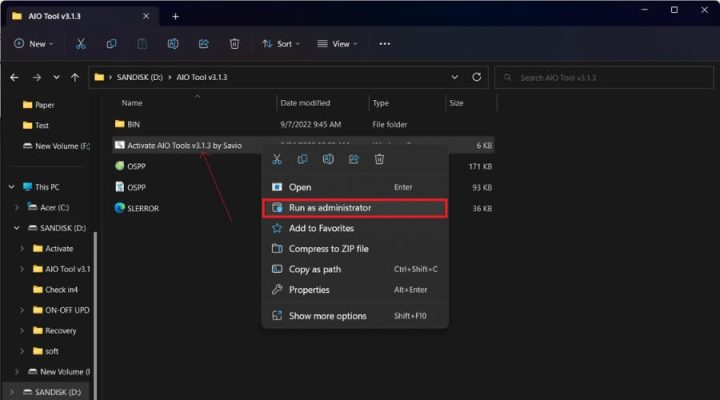Screen dimensions: 720x400
Task: Go up one folder with the Up arrow
Action: click(x=76, y=77)
